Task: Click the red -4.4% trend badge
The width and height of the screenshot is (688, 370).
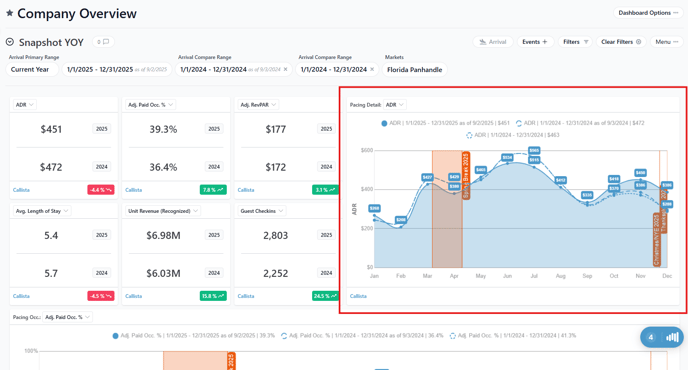Action: 100,190
